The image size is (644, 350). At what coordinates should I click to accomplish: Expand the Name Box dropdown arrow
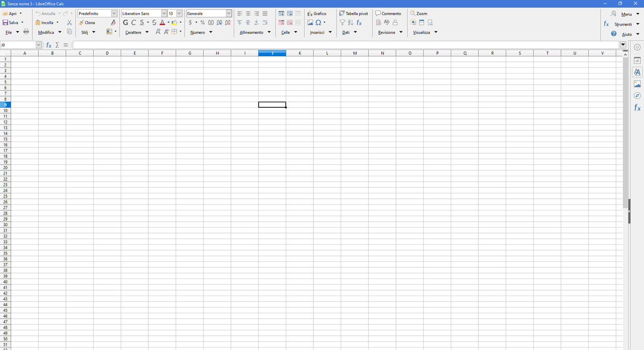(39, 45)
